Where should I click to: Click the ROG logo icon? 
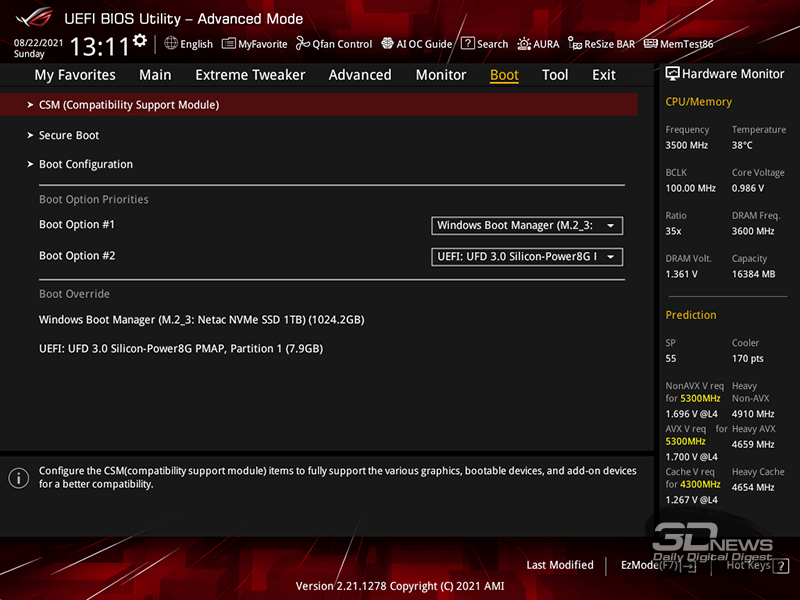[x=34, y=17]
